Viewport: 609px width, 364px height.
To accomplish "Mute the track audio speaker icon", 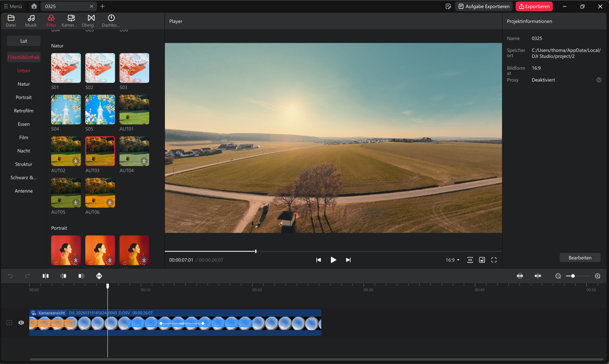I will 21,323.
